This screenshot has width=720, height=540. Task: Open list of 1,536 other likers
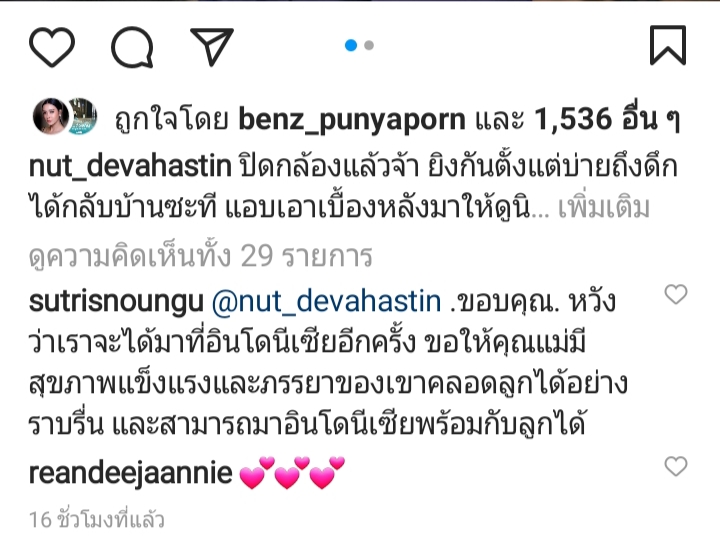pos(607,119)
